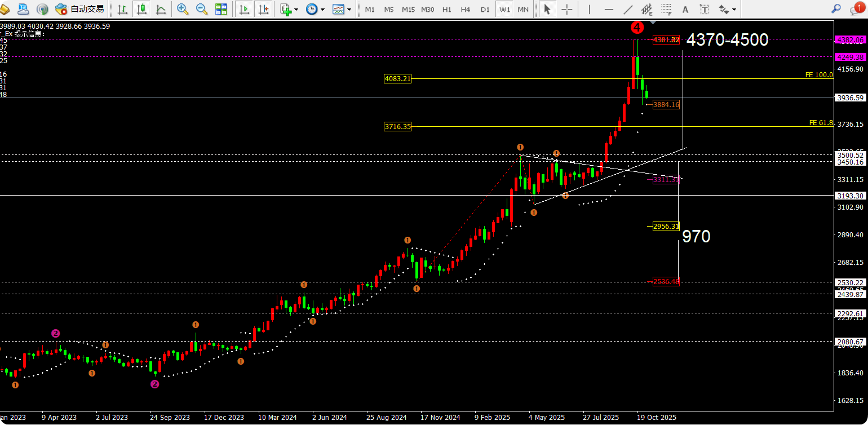Click the 3311.2 magenta price label
The image size is (868, 425).
click(666, 179)
